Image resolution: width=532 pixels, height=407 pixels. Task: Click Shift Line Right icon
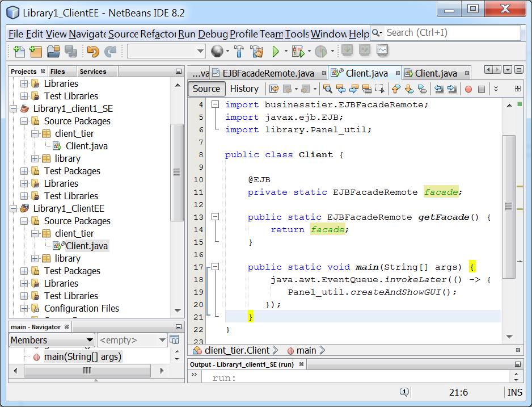[x=452, y=89]
